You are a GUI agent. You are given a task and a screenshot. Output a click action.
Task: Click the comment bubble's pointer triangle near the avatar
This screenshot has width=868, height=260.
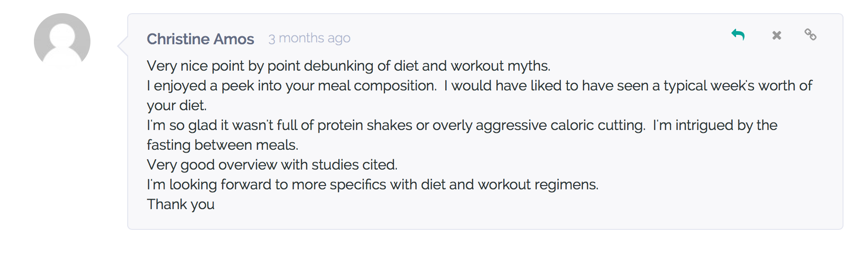click(123, 46)
